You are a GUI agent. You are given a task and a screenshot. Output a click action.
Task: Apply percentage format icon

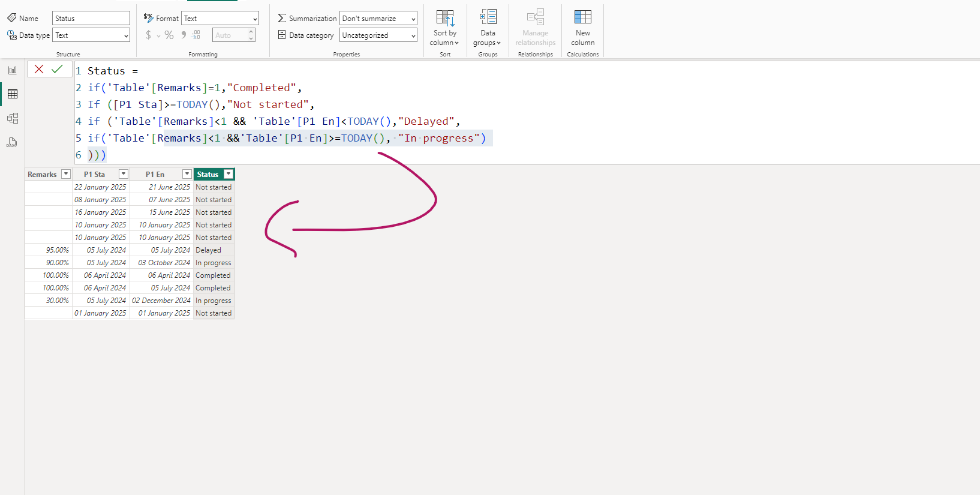[169, 35]
